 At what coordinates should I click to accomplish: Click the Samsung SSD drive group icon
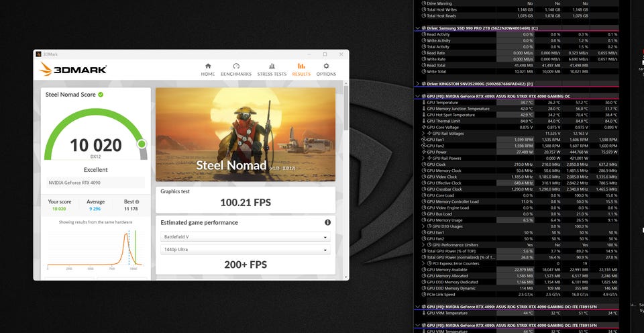424,28
